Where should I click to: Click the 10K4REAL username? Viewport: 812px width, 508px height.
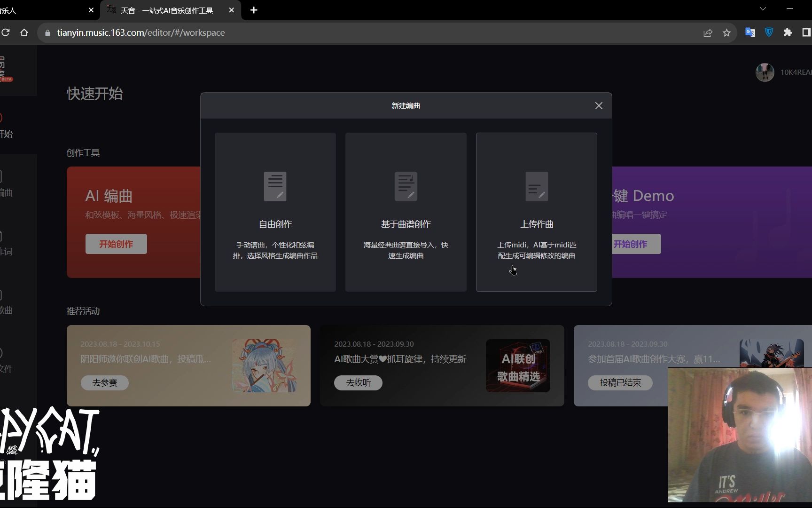pyautogui.click(x=796, y=72)
